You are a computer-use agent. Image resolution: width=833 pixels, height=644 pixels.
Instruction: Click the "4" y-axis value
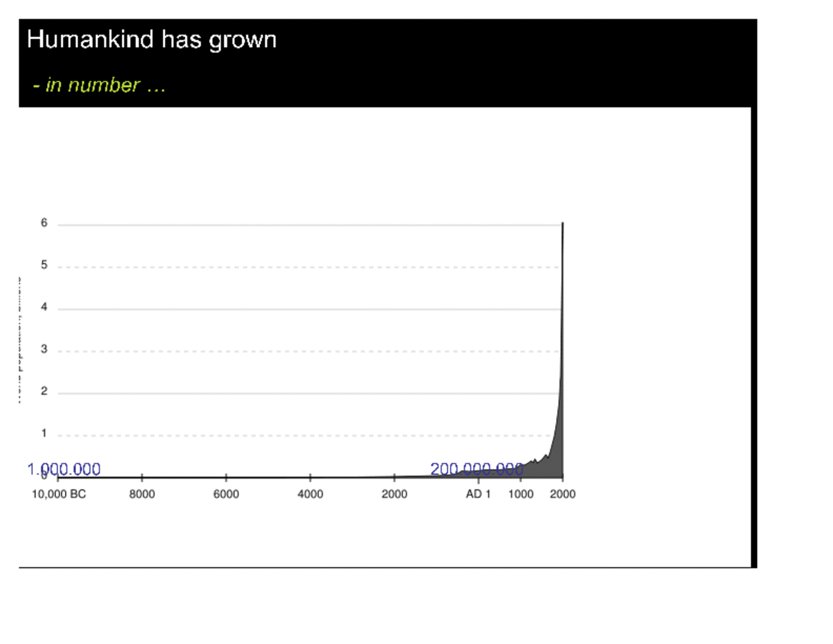click(44, 307)
